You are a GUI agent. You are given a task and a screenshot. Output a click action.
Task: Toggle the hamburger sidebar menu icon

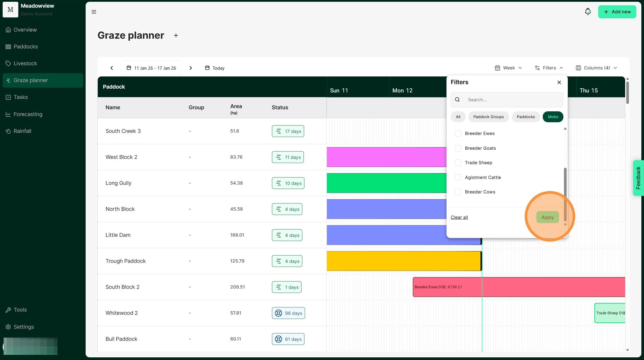point(94,12)
